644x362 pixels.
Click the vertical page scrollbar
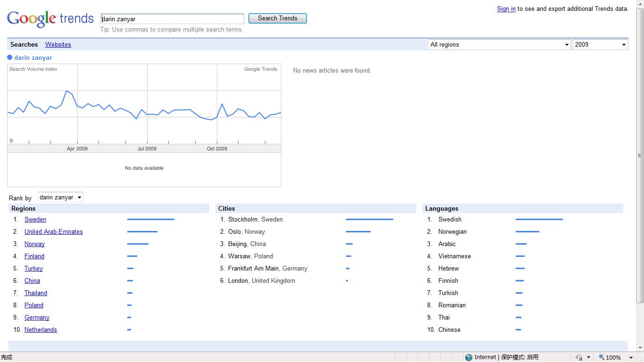coord(640,156)
